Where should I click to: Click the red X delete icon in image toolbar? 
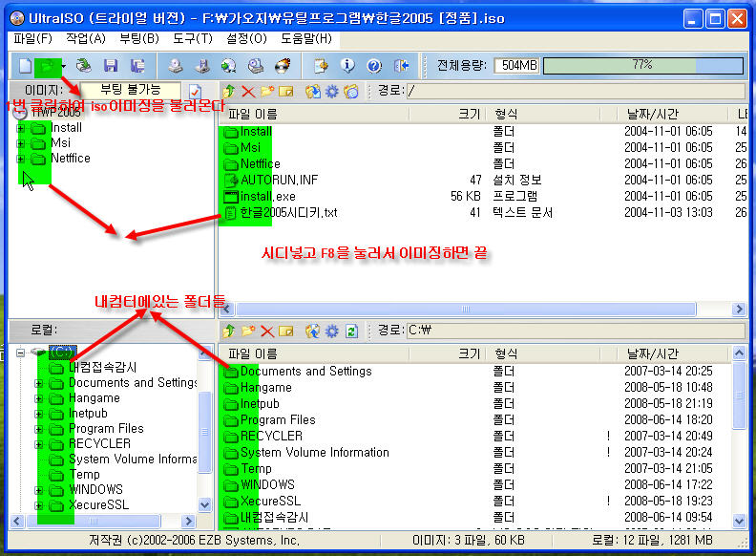(248, 91)
